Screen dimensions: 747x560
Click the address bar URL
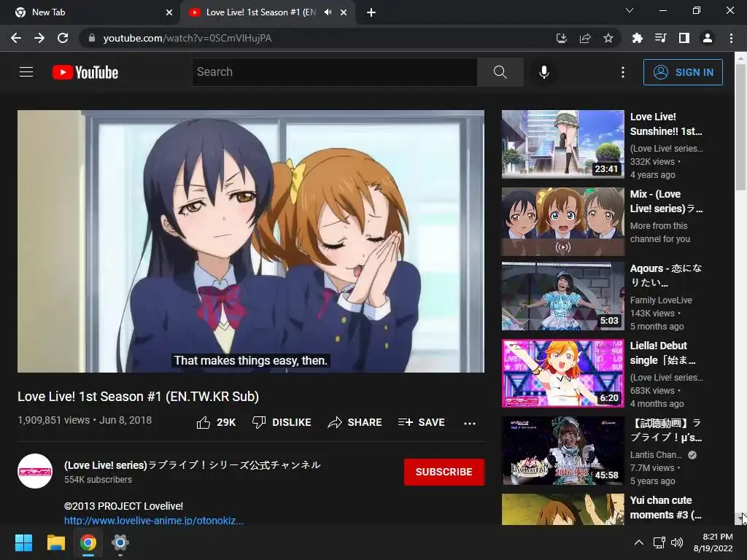point(187,38)
